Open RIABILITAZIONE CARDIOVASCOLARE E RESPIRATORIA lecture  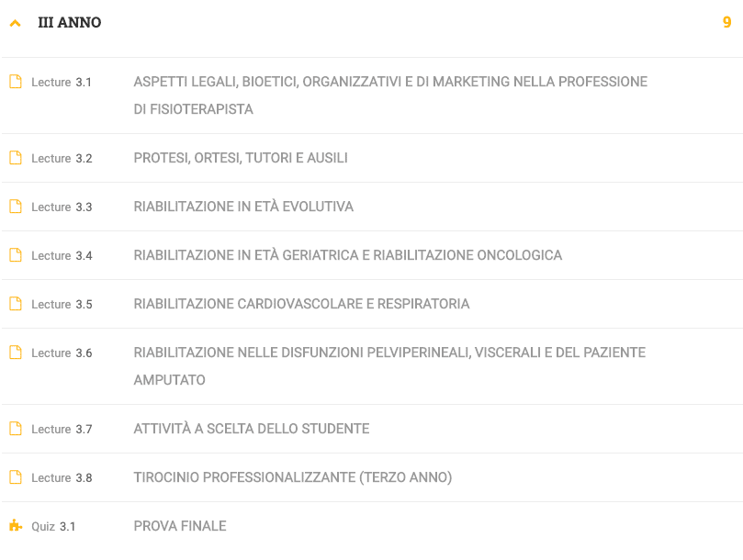click(301, 304)
